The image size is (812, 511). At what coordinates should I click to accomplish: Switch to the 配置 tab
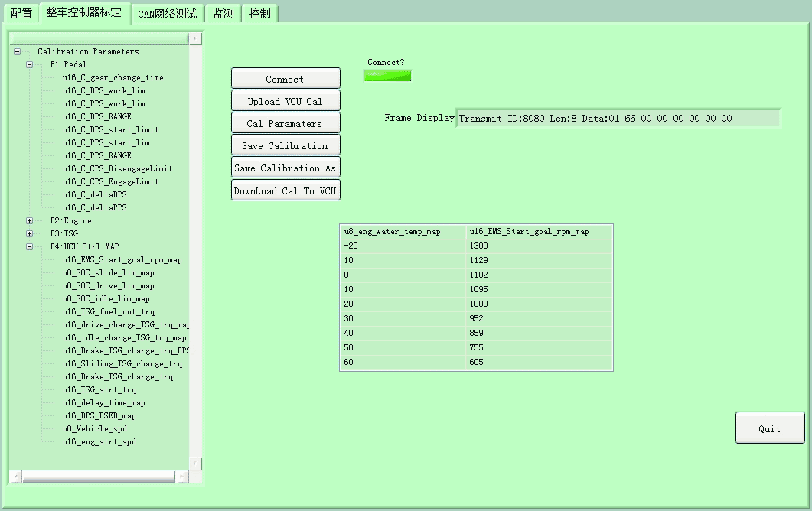pos(21,14)
